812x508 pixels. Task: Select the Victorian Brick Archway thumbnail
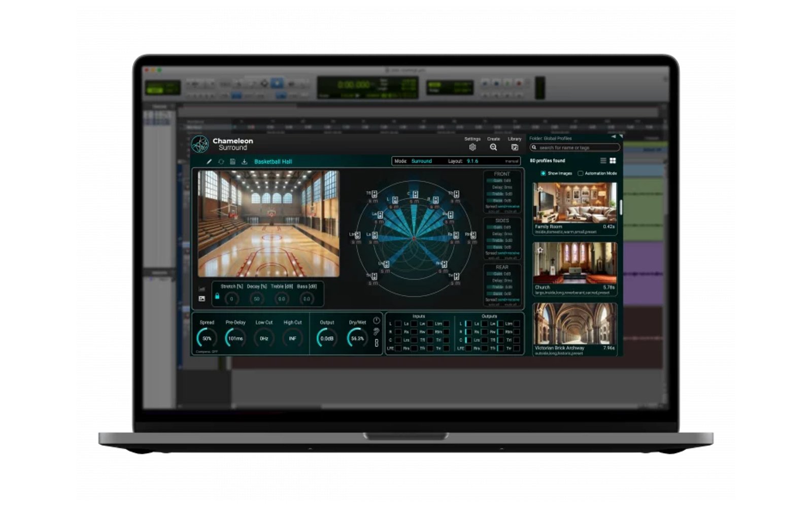(x=574, y=324)
